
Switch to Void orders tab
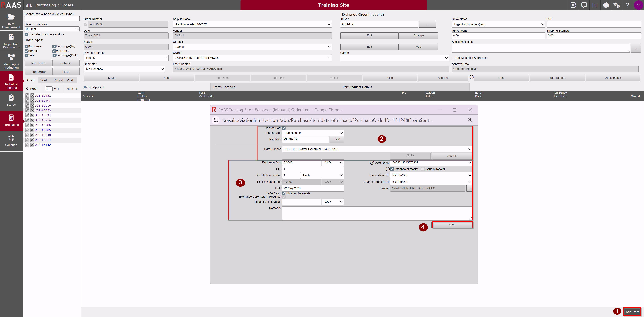pyautogui.click(x=70, y=80)
